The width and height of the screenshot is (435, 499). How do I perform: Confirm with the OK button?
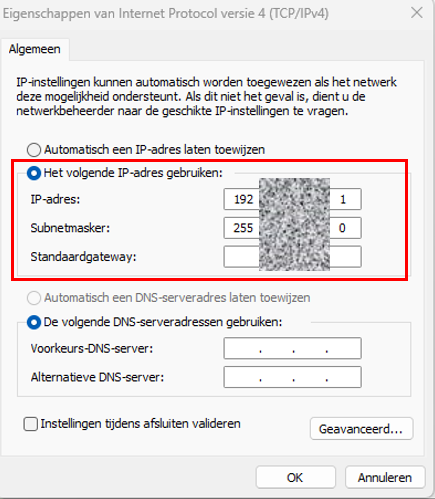[295, 477]
